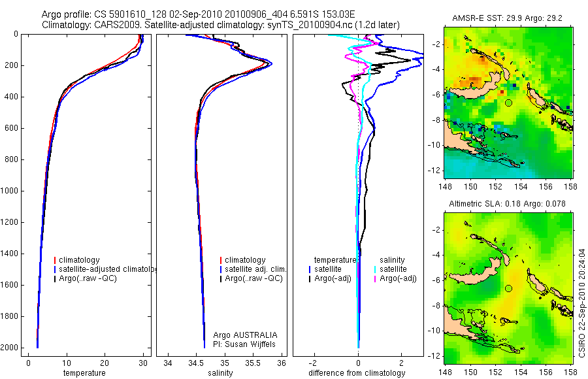Click the Argo profile title line
The image size is (588, 379).
[198, 14]
